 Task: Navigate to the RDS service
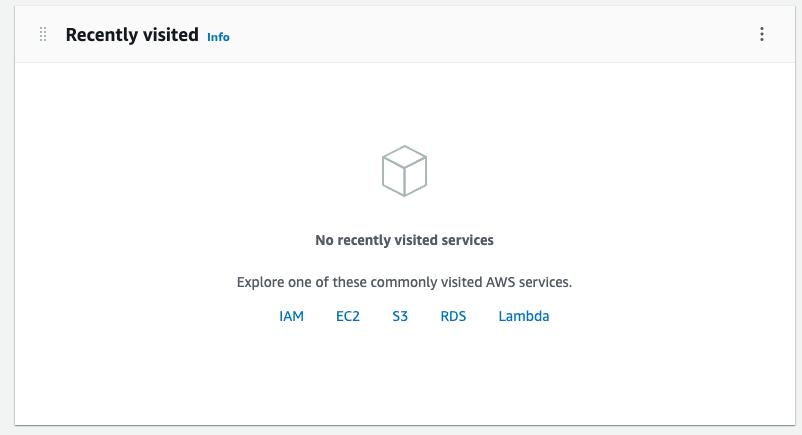(453, 316)
